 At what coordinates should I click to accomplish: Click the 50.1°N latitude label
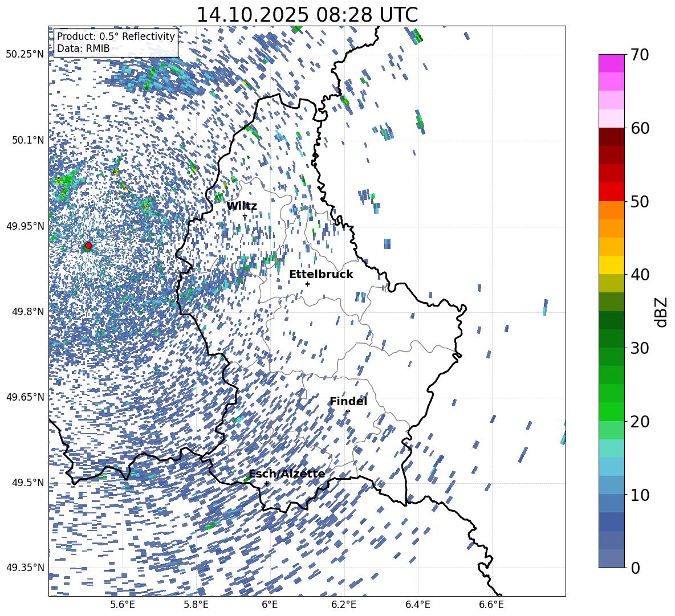coord(28,140)
